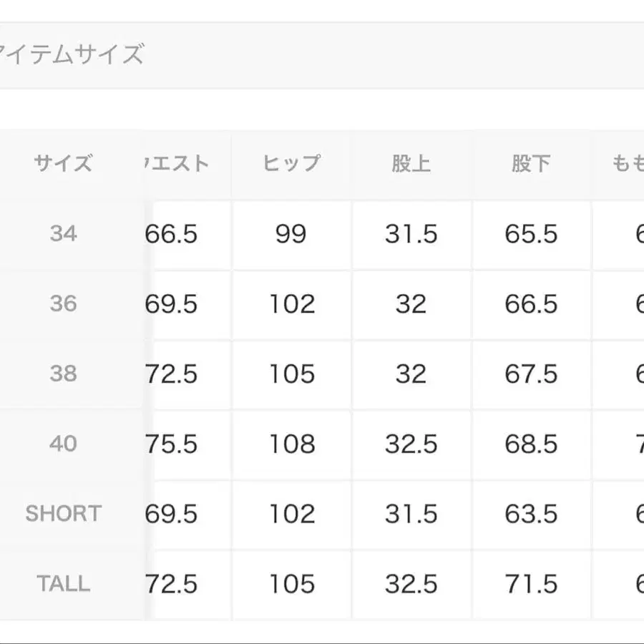Select the 股上 column header
This screenshot has width=644, height=644.
[x=411, y=164]
